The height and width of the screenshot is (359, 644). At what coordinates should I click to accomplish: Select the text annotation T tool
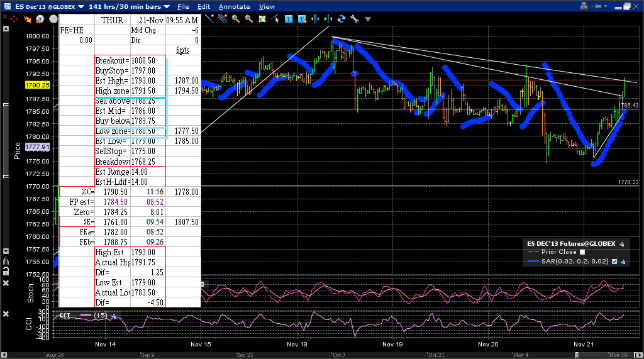(x=289, y=18)
